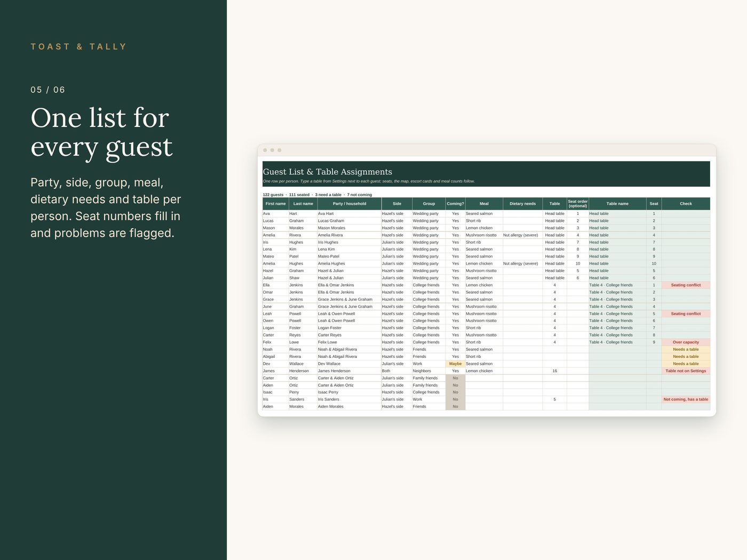The image size is (747, 560).
Task: Click the "Mateo Patel" party cell
Action: (349, 257)
